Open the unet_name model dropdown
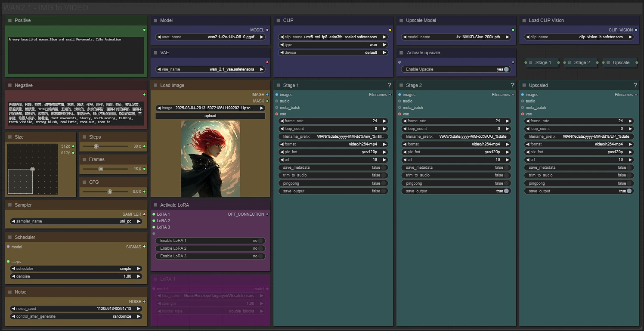The height and width of the screenshot is (331, 644). [x=211, y=37]
